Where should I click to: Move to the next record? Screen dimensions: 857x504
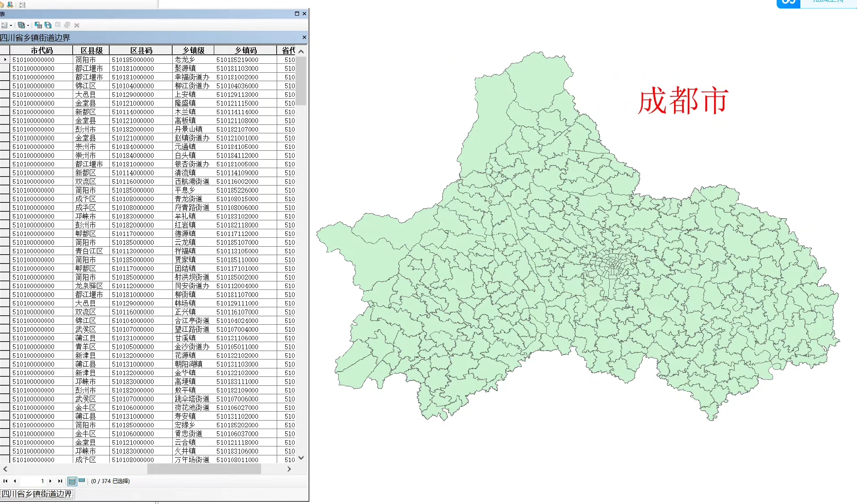click(x=50, y=481)
